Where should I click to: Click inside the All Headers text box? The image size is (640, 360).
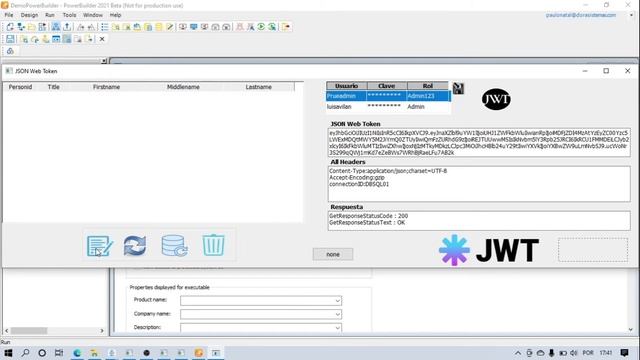tap(479, 184)
